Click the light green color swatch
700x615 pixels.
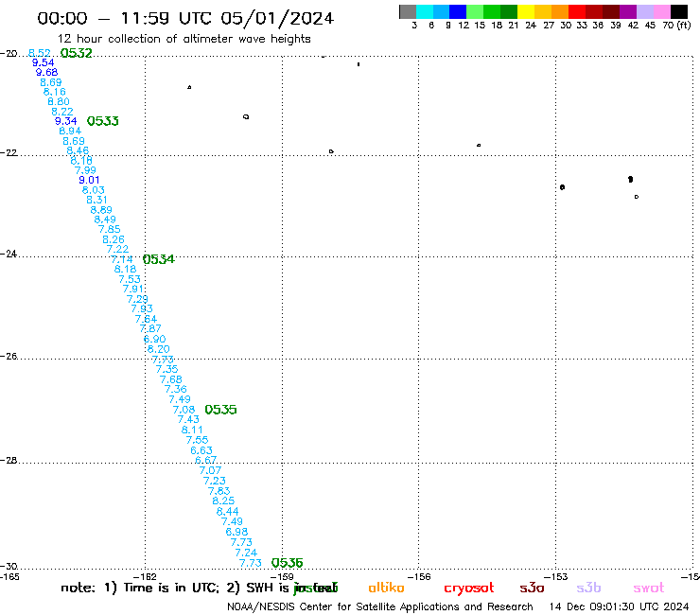click(x=475, y=11)
